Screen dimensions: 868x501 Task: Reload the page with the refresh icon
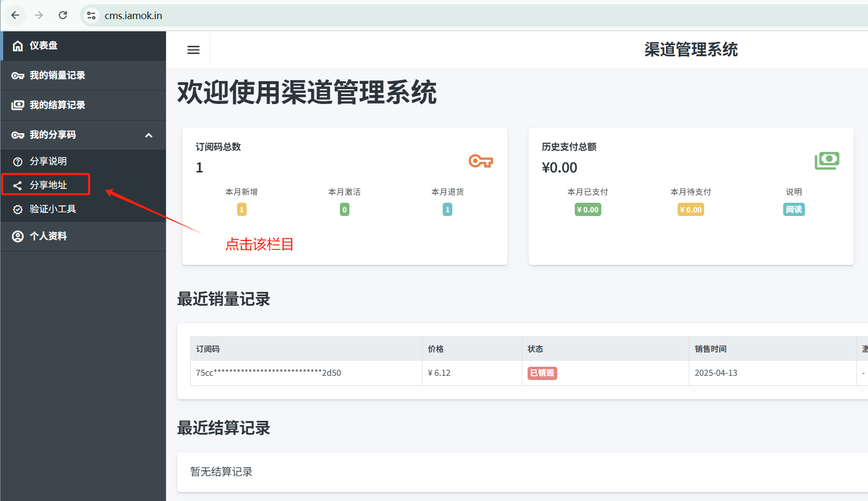63,15
